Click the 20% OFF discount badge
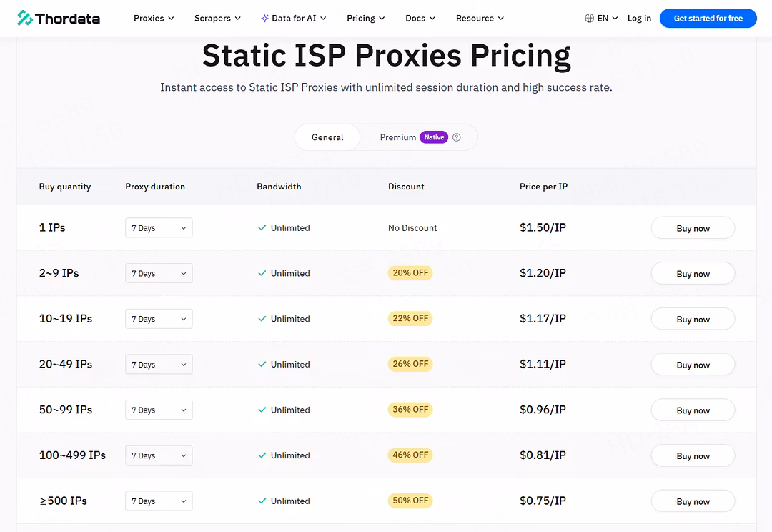The image size is (772, 532). click(410, 273)
